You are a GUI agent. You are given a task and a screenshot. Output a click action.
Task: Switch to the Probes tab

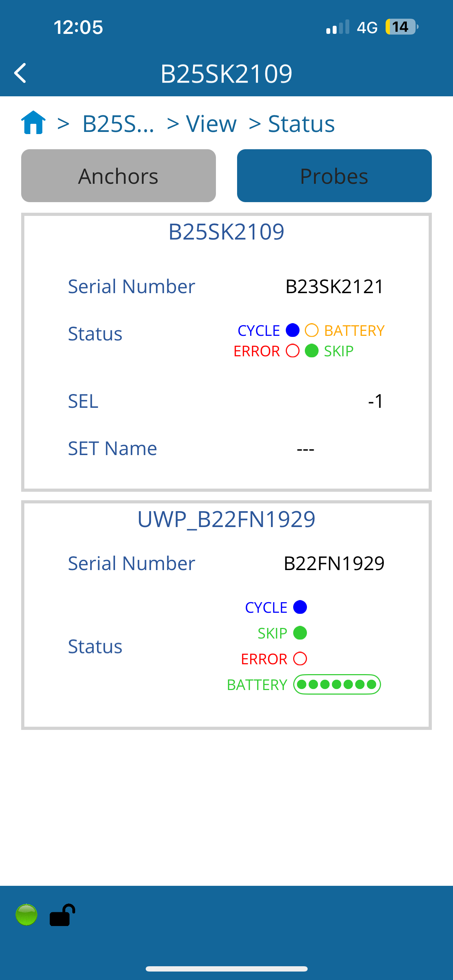(x=334, y=176)
